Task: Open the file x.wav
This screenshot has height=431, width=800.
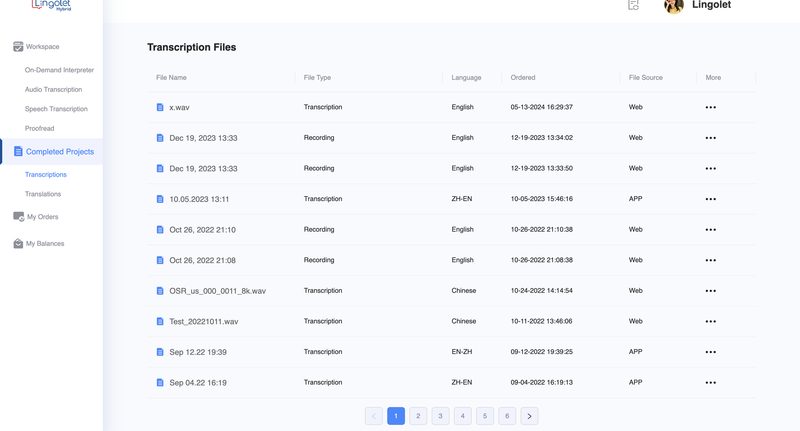Action: tap(179, 108)
